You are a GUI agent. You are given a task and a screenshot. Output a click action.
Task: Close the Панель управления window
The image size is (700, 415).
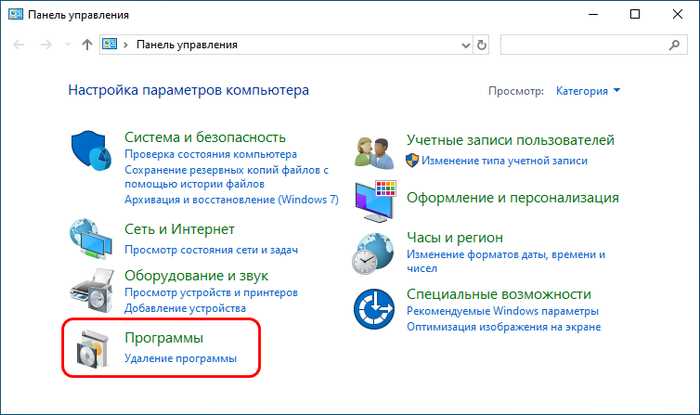tap(677, 14)
